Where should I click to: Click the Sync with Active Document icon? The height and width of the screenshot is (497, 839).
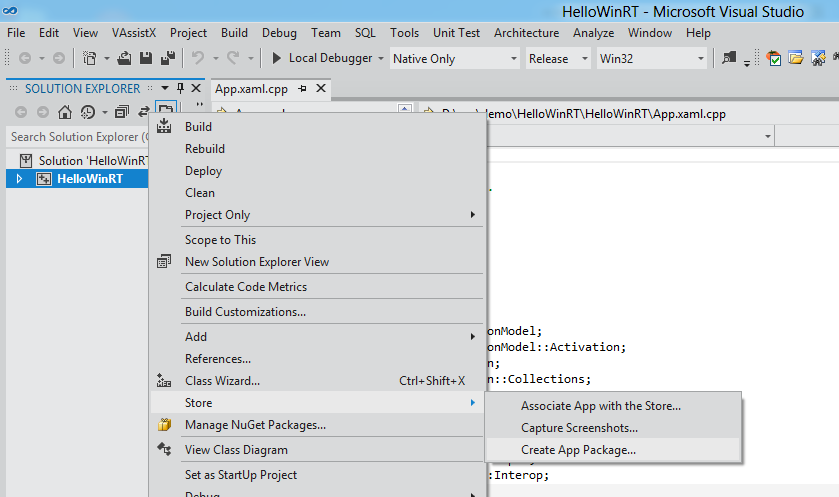(143, 112)
